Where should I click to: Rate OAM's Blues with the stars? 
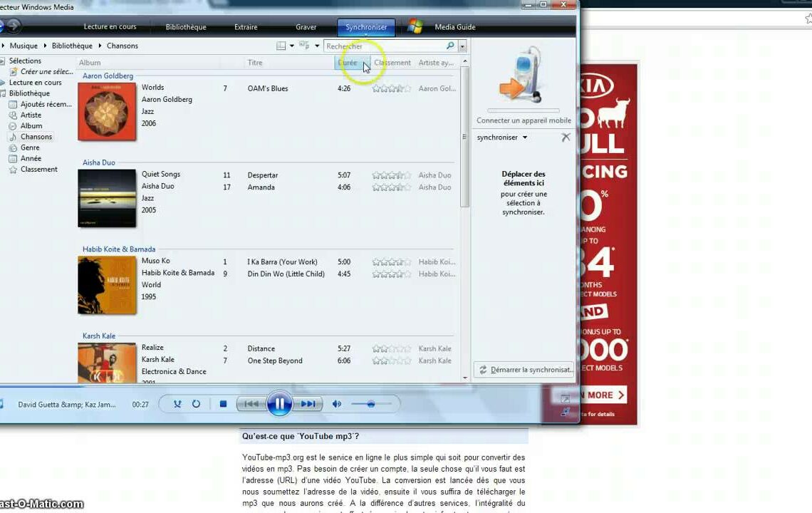(x=391, y=89)
